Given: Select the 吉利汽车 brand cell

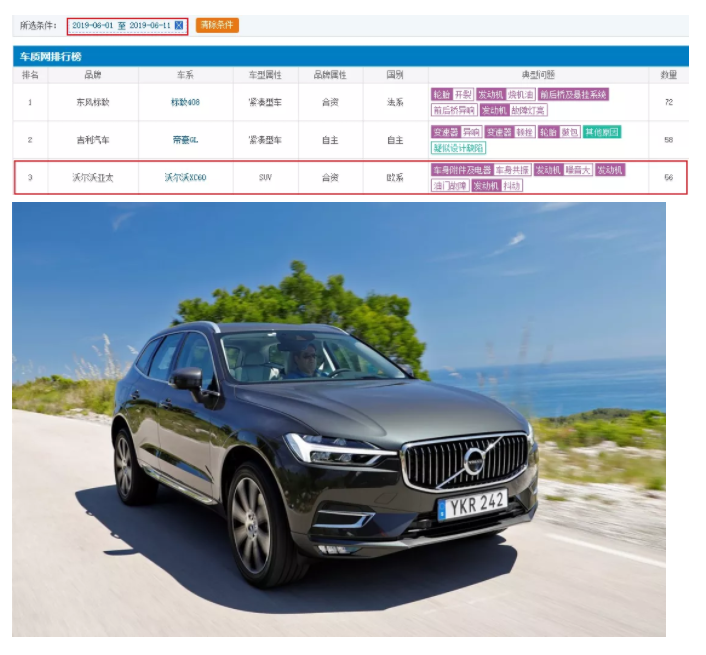Looking at the screenshot, I should [93, 140].
